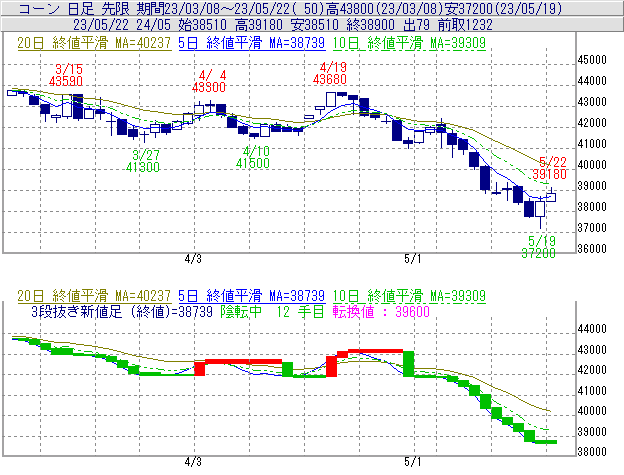Click the 38000 axis label in lower chart

[x=592, y=452]
